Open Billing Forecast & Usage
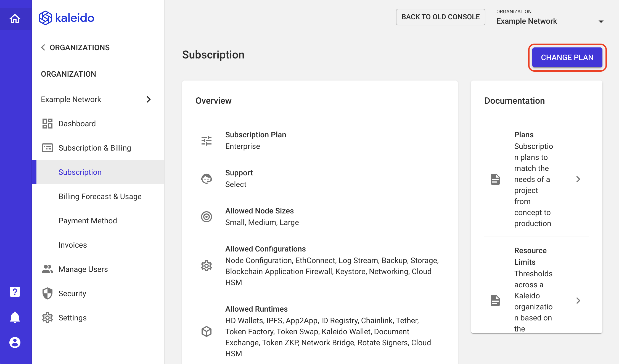This screenshot has width=619, height=364. click(x=98, y=196)
